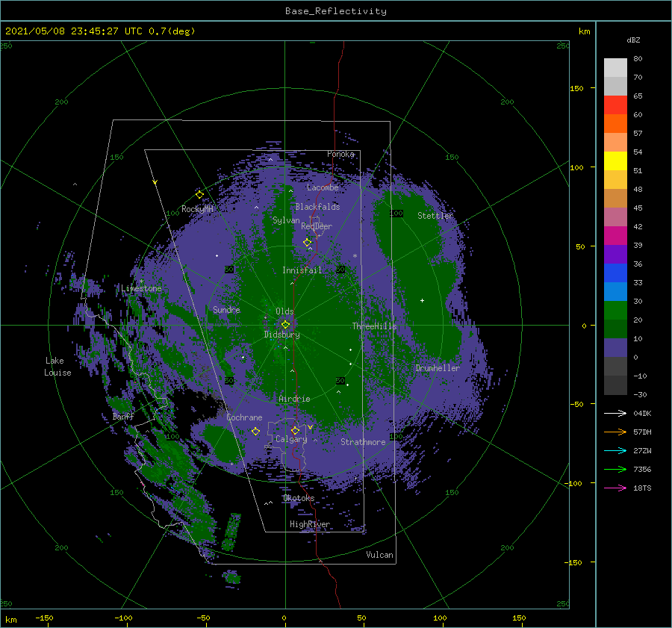
Task: Select the Calgary city label
Action: pos(291,439)
